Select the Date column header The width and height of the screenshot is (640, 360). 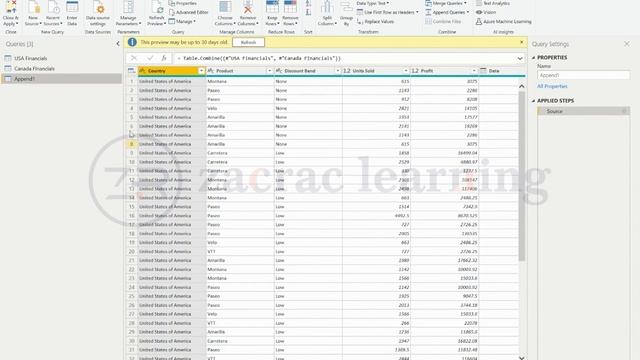tap(502, 71)
